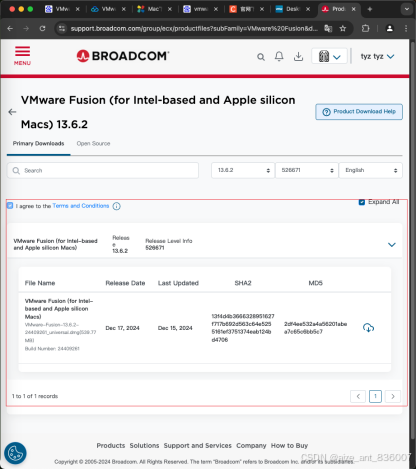Open How to Buy footer link
This screenshot has height=469, width=416.
[289, 446]
